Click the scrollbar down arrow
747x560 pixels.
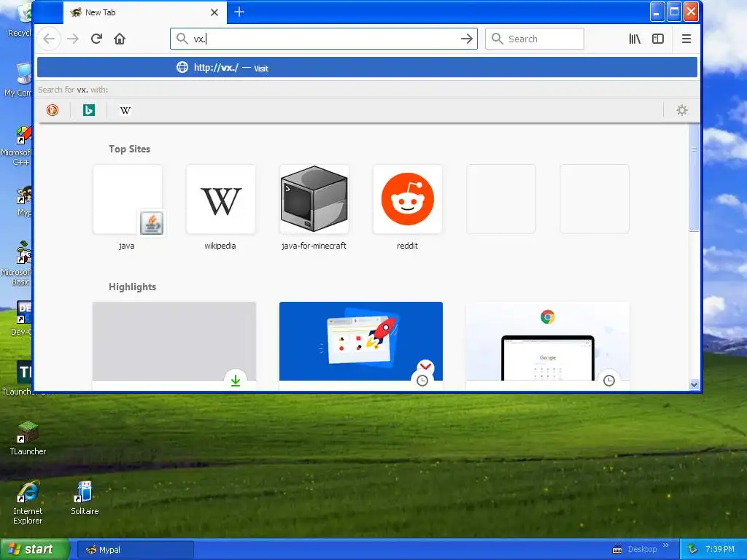[694, 384]
